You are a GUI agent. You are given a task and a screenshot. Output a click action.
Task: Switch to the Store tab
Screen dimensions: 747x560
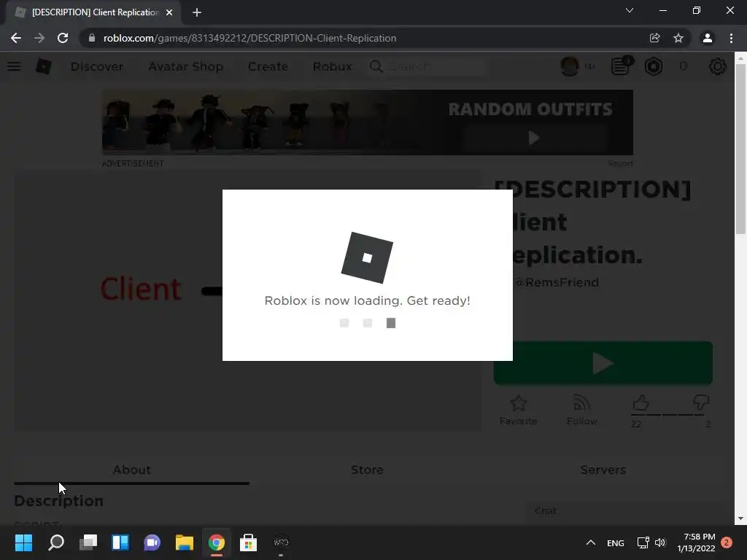(x=367, y=470)
